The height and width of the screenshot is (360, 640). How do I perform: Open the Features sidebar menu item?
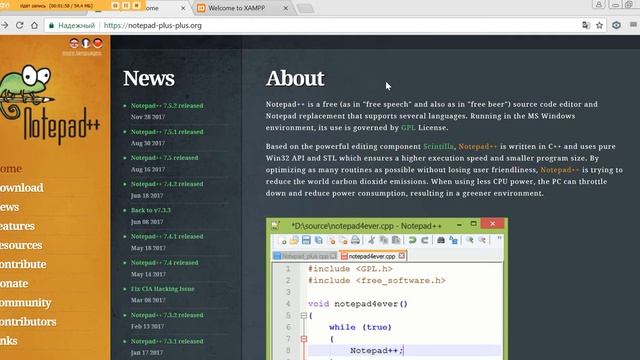[17, 226]
